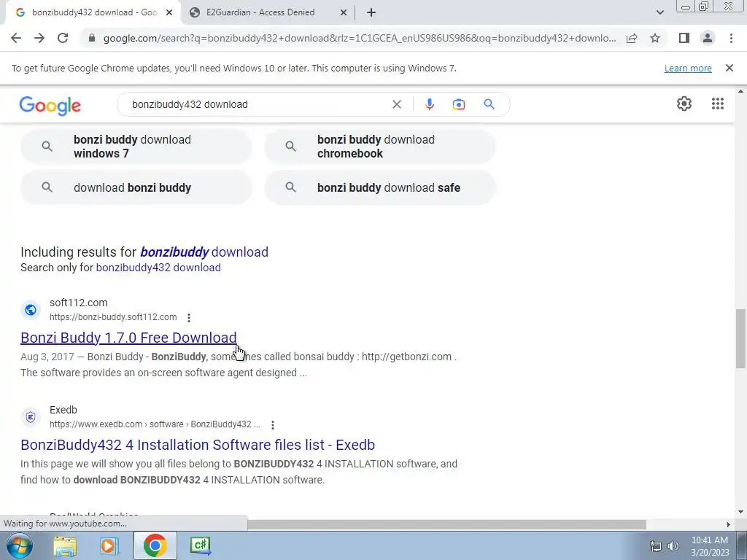Viewport: 747px width, 560px height.
Task: Start voice search with the microphone
Action: pos(429,104)
